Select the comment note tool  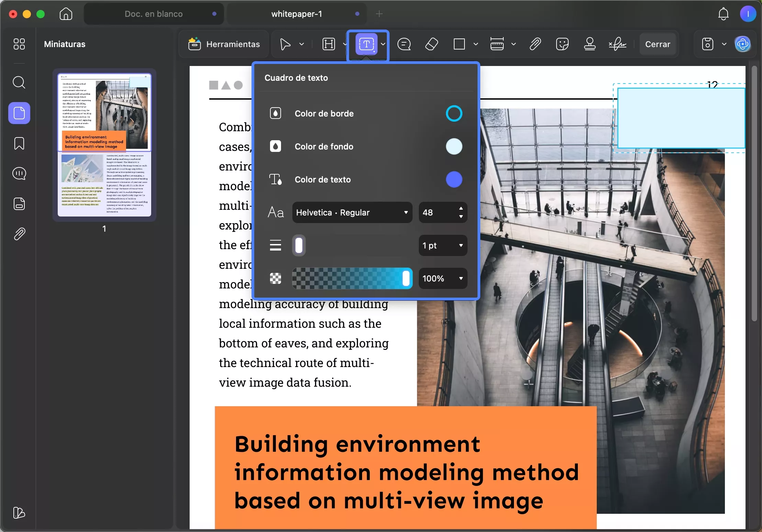click(404, 44)
